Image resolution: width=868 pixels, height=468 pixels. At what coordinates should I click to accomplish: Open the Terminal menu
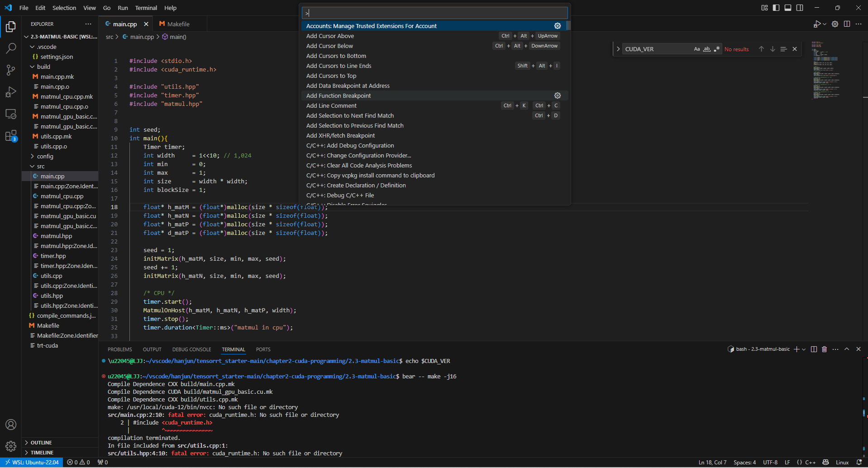tap(146, 8)
